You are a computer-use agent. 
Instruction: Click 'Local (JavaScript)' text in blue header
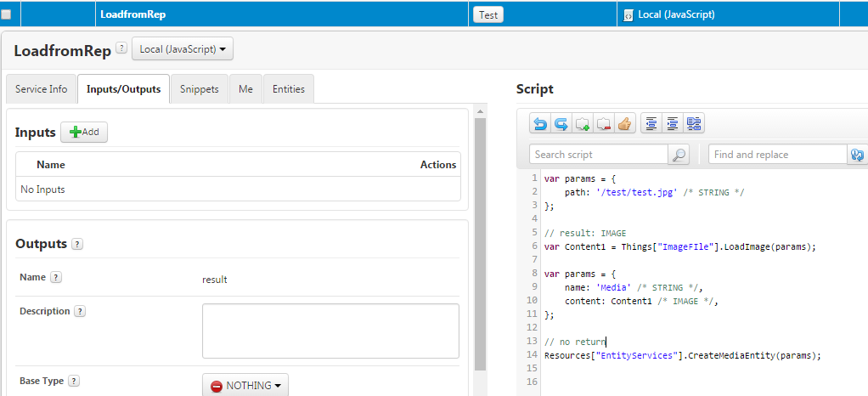[x=676, y=15]
